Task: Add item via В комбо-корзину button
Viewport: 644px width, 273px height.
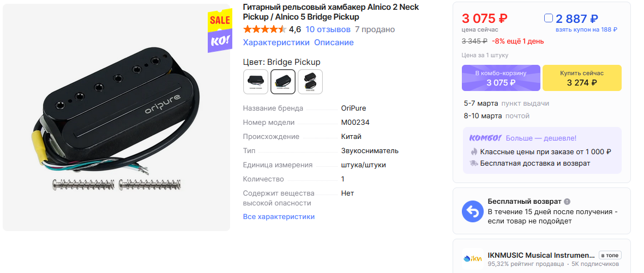Action: tap(501, 78)
